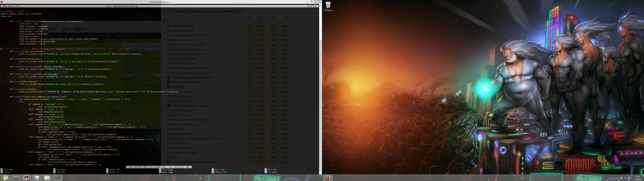This screenshot has width=644, height=181.
Task: Click the volume speaker tray icon
Action: (x=629, y=178)
